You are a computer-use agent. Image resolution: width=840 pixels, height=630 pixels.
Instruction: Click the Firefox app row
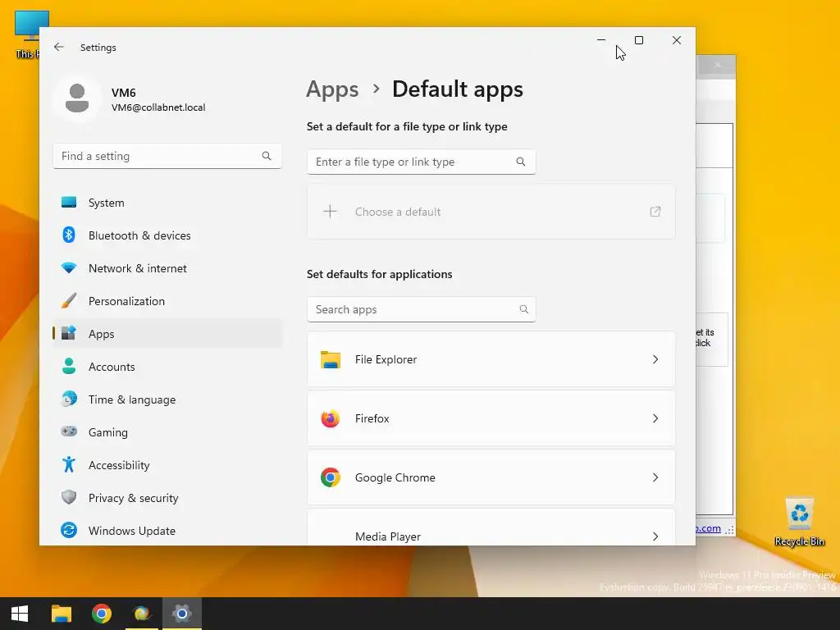[491, 418]
